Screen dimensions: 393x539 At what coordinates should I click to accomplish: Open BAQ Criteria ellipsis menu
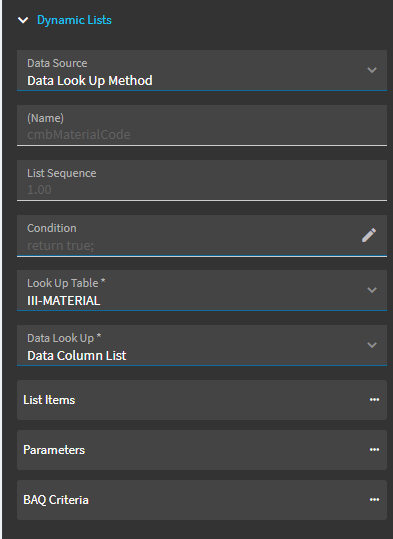pyautogui.click(x=374, y=500)
